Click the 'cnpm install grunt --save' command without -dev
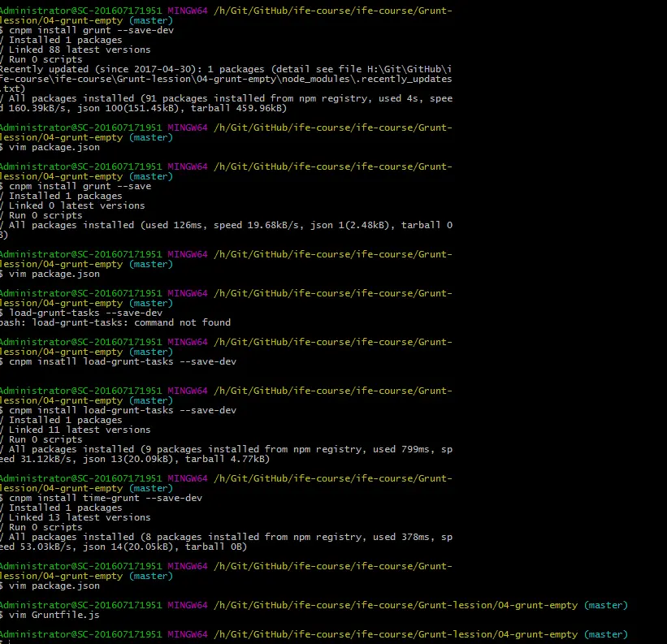This screenshot has width=667, height=644. (76, 186)
